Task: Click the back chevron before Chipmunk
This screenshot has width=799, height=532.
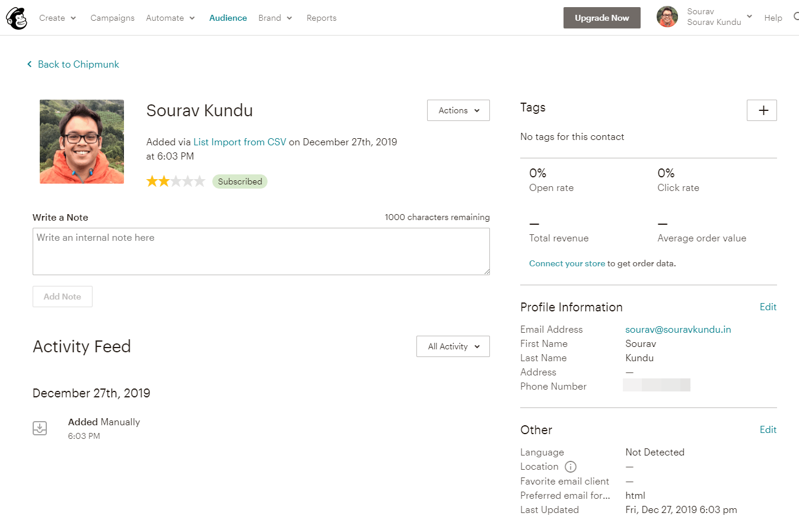Action: coord(30,64)
